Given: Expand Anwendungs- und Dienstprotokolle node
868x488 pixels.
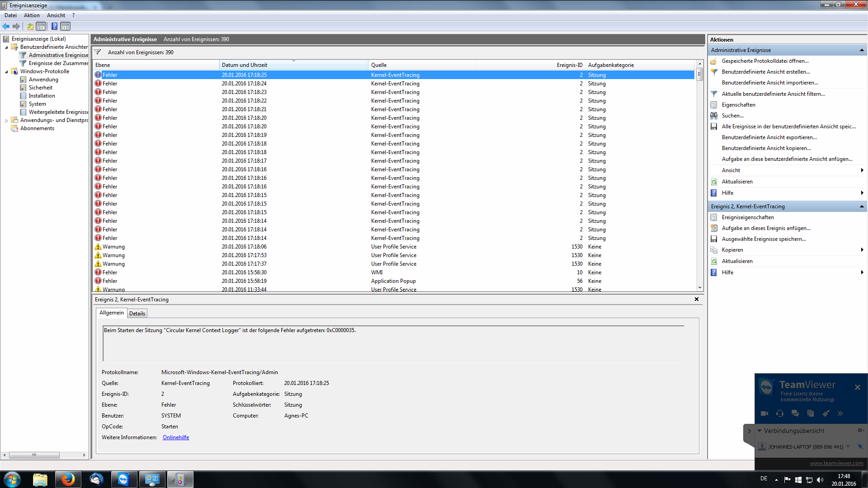Looking at the screenshot, I should (6, 121).
